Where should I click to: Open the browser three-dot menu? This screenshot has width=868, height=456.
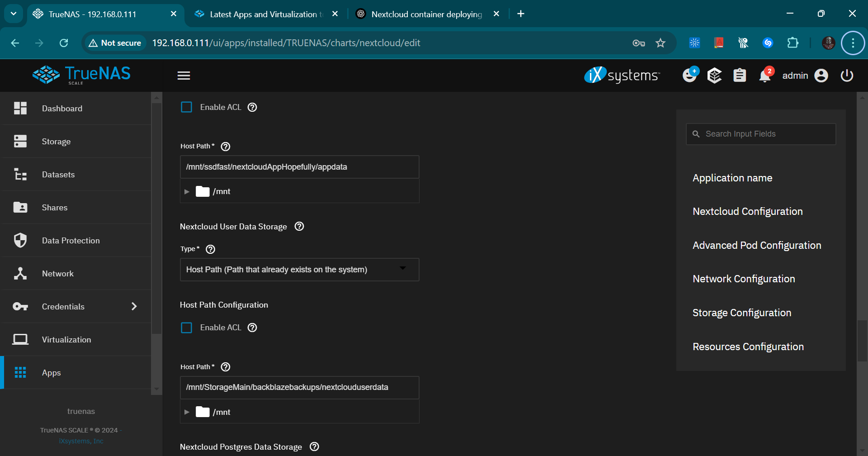click(853, 43)
